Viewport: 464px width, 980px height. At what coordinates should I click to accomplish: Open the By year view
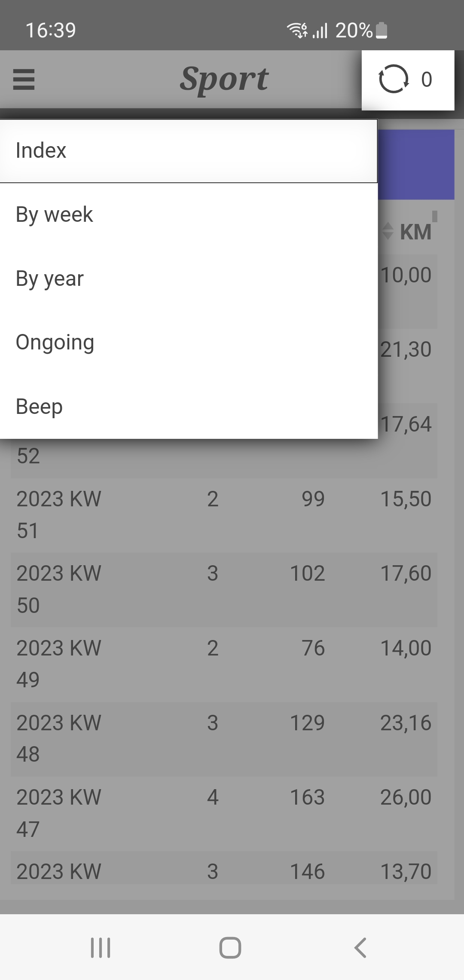point(188,279)
